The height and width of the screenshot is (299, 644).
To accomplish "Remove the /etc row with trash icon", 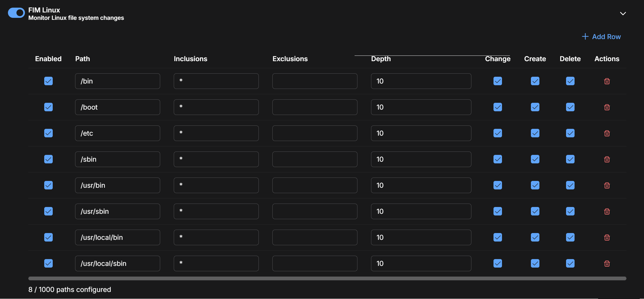I will point(607,133).
